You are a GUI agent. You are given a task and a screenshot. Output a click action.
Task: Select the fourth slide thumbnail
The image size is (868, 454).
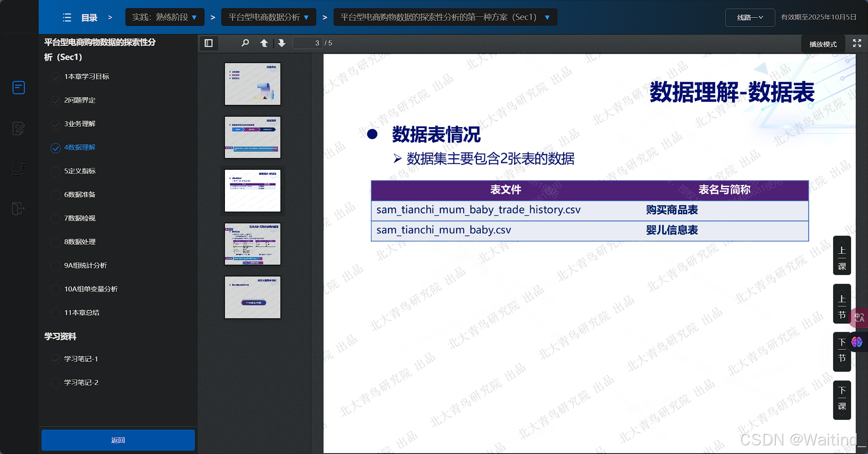click(x=253, y=244)
